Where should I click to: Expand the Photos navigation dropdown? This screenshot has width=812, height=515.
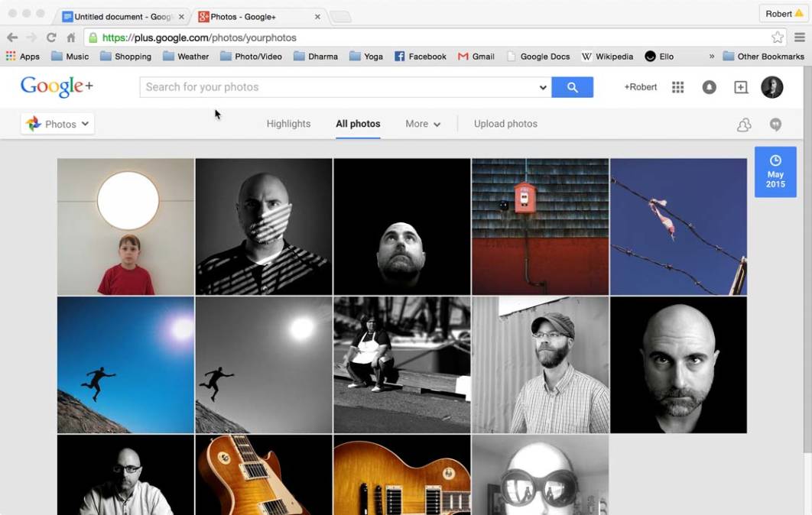[58, 124]
